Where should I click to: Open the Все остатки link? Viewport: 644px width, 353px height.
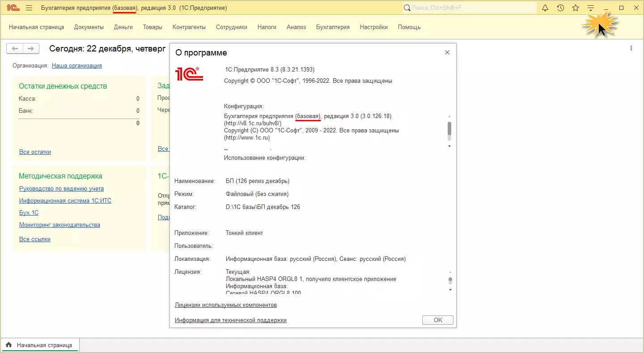click(x=35, y=152)
